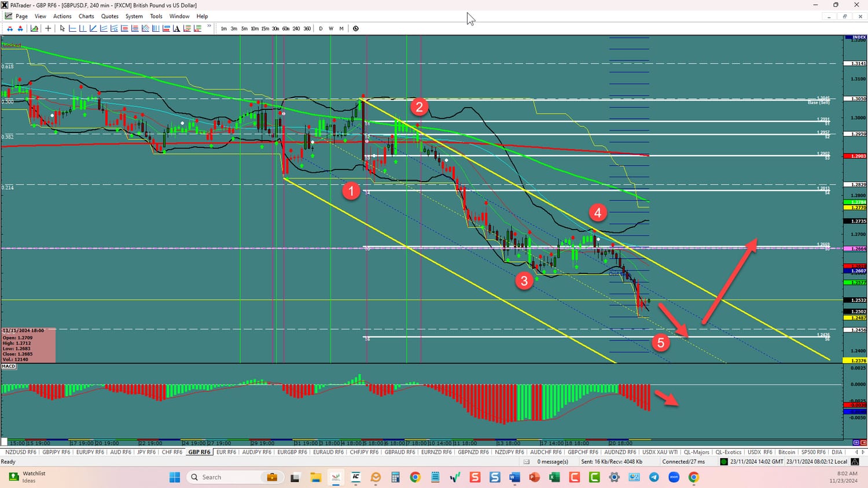Select the horizontal line drawing tool
The image size is (868, 488).
(x=73, y=28)
